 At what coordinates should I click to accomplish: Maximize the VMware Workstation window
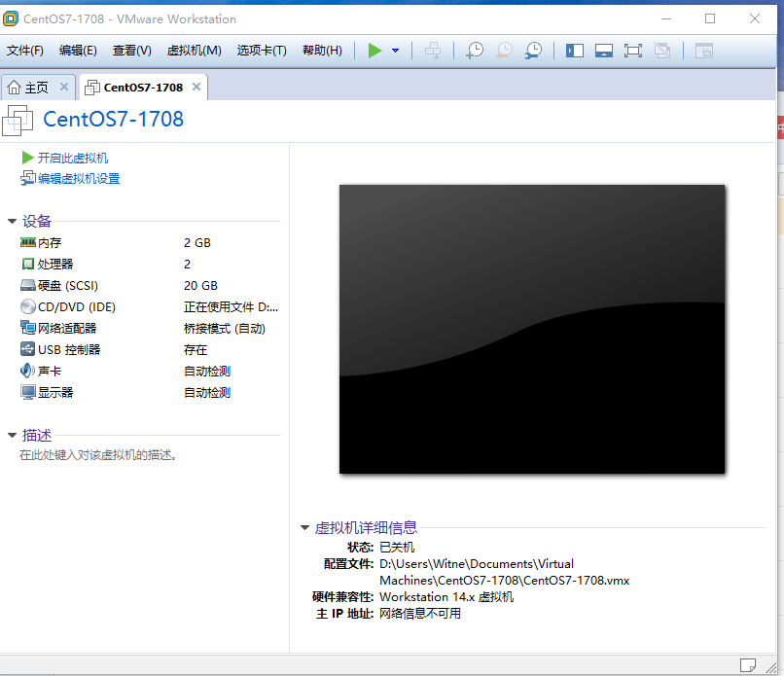tap(710, 19)
